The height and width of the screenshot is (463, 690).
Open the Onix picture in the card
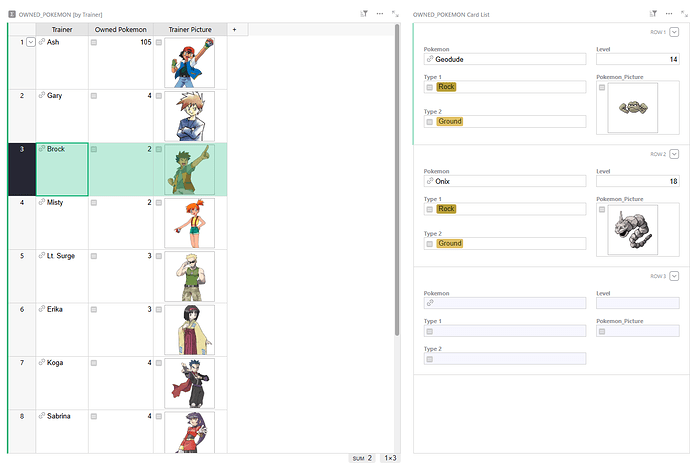[633, 230]
